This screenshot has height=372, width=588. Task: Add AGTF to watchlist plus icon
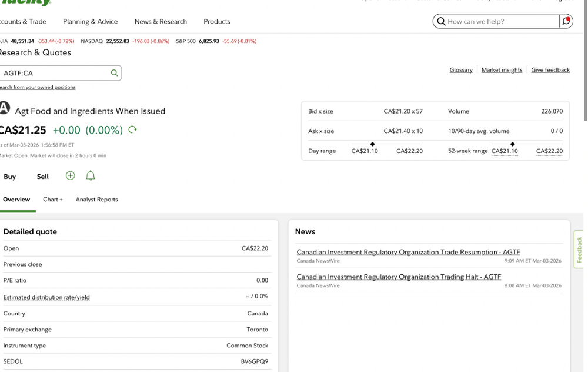click(x=70, y=175)
